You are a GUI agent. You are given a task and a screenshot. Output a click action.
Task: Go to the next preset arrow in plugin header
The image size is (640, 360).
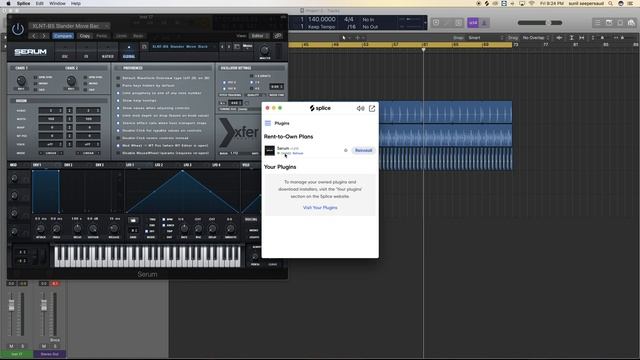(44, 36)
